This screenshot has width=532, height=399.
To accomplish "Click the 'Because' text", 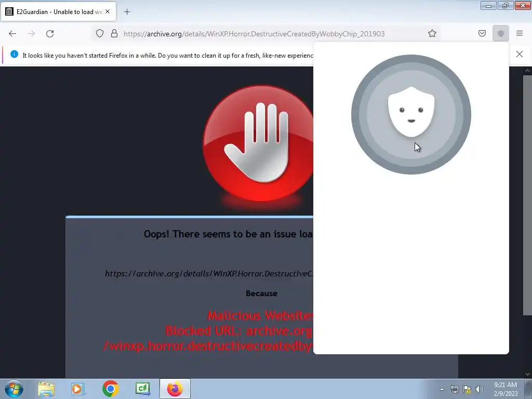I will (261, 293).
